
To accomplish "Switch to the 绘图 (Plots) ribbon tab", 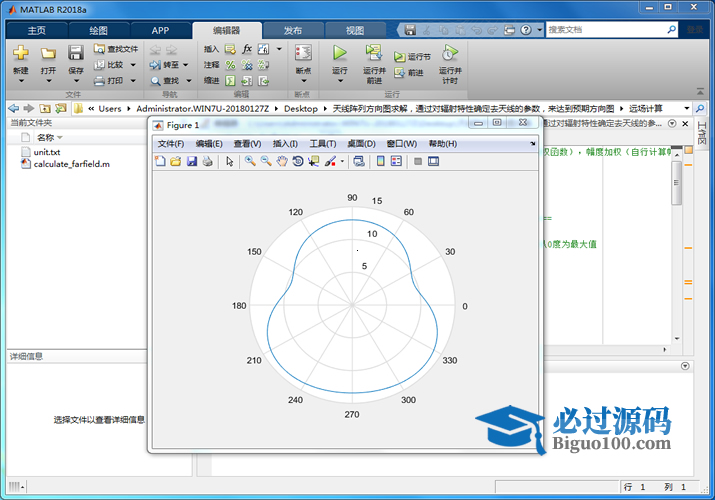I will pos(98,30).
